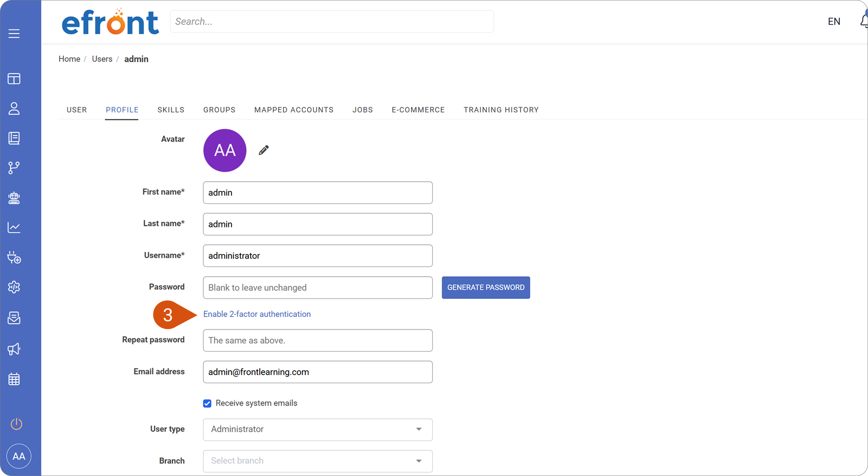Image resolution: width=868 pixels, height=476 pixels.
Task: Click the Email address field
Action: point(317,372)
